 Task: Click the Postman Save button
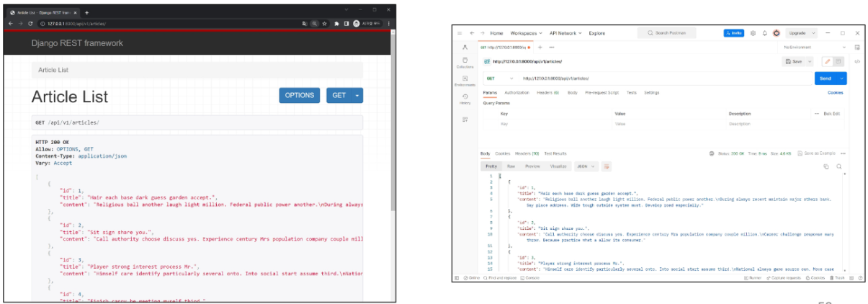793,61
